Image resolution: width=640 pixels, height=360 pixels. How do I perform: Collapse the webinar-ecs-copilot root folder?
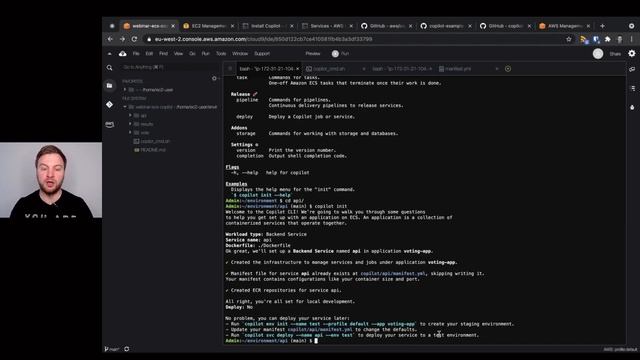[125, 107]
